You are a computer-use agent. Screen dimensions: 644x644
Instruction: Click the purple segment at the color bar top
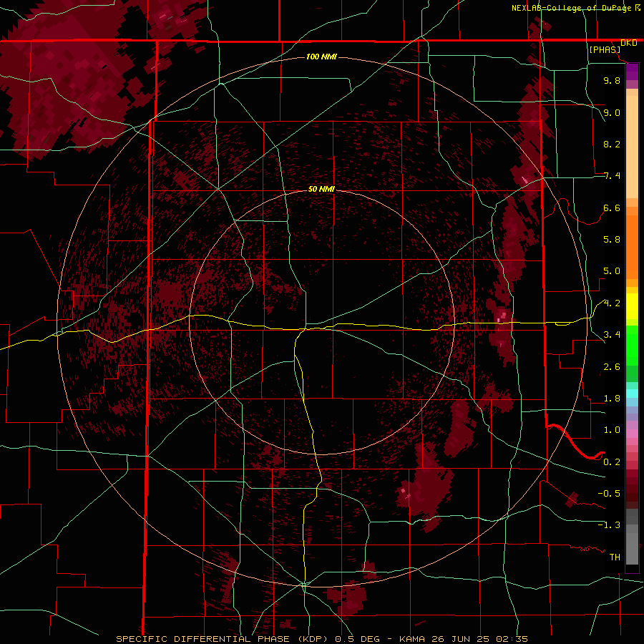point(632,72)
